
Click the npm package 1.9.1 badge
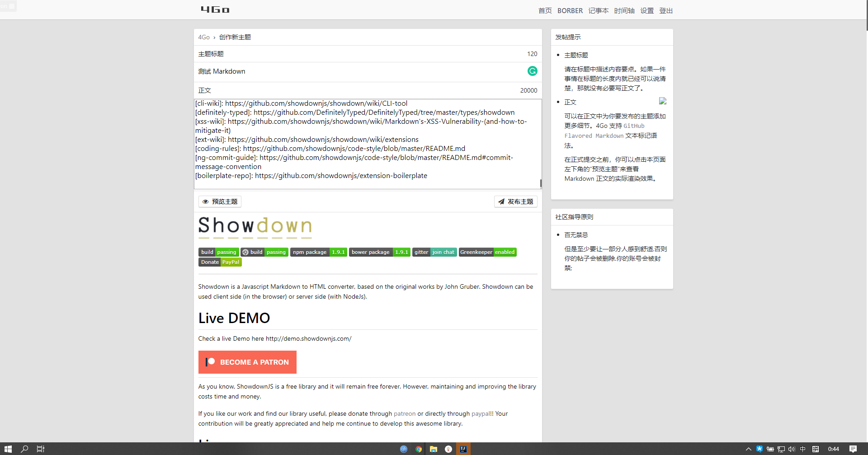pos(319,252)
